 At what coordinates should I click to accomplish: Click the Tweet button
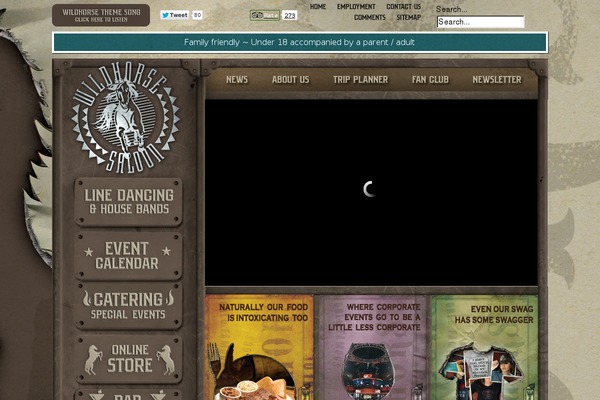tap(175, 15)
